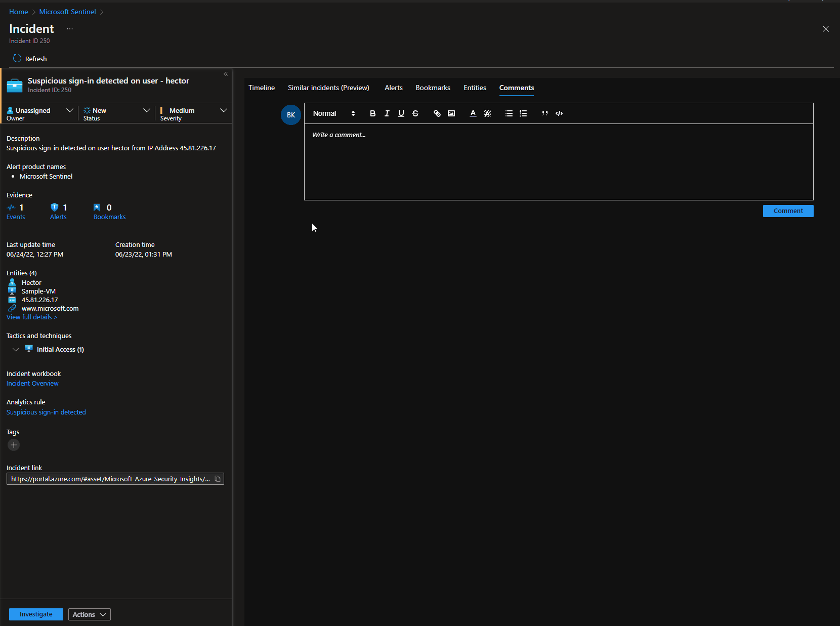Screen dimensions: 840x626
Task: Click the Investigate button
Action: pyautogui.click(x=36, y=614)
